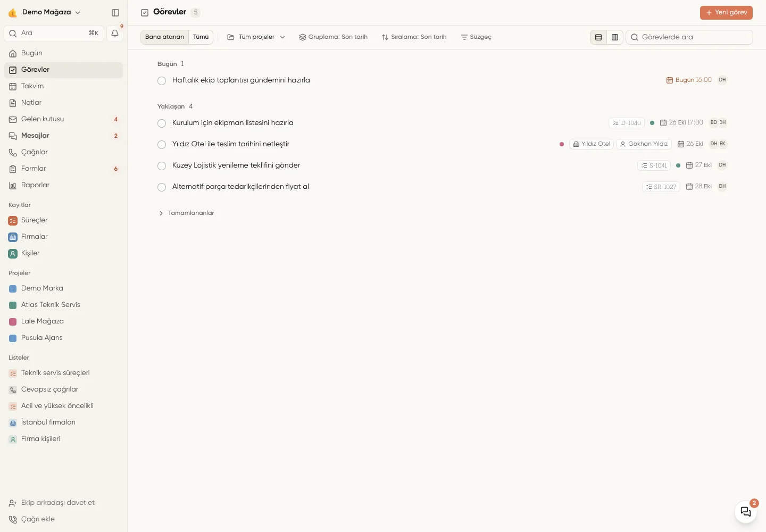This screenshot has height=532, width=766.
Task: Open Raporlar reports
Action: tap(63, 185)
